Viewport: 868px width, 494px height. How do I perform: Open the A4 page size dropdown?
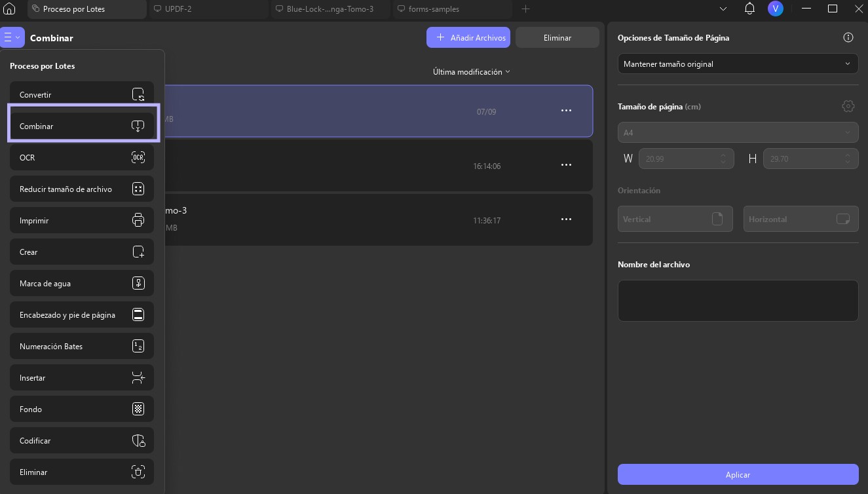pyautogui.click(x=738, y=132)
